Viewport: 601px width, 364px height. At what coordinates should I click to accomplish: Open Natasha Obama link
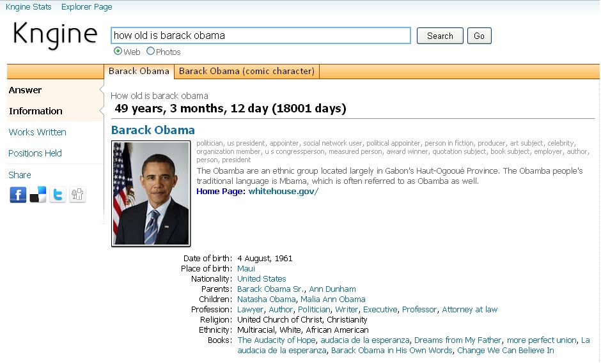(267, 300)
